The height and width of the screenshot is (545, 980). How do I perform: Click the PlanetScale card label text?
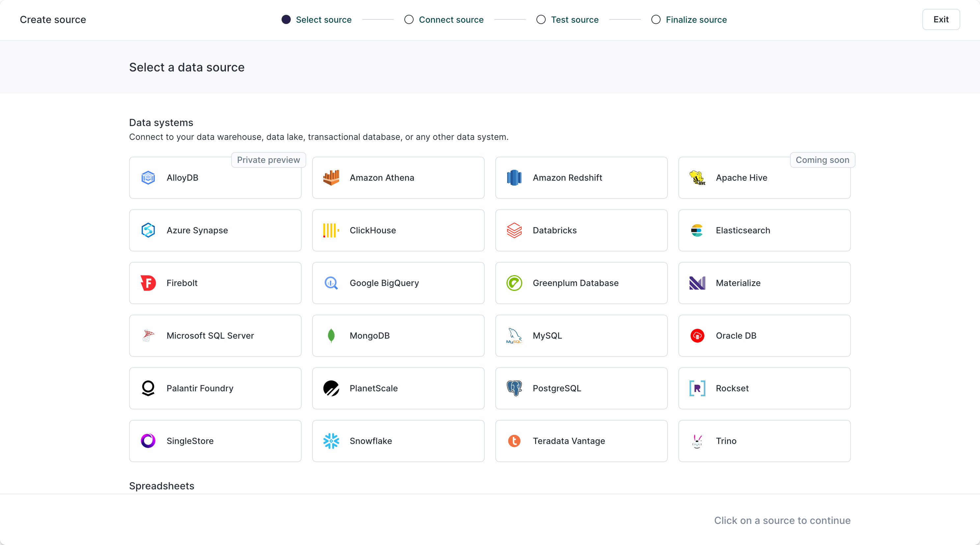tap(373, 388)
